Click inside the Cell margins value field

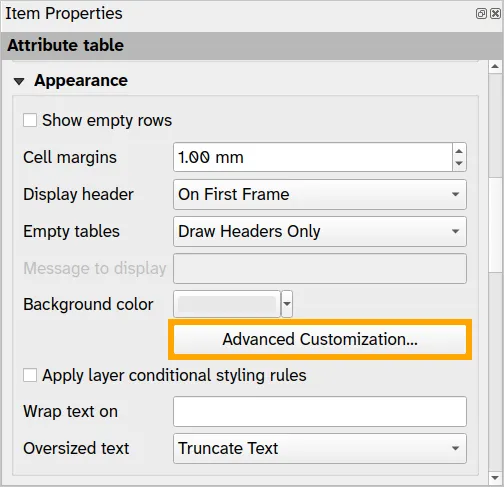pyautogui.click(x=313, y=157)
